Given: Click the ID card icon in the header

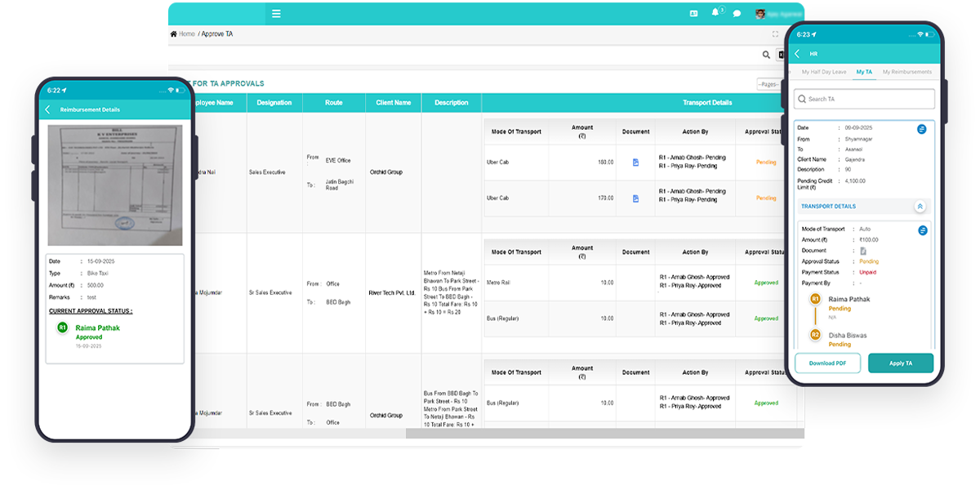Looking at the screenshot, I should coord(694,14).
